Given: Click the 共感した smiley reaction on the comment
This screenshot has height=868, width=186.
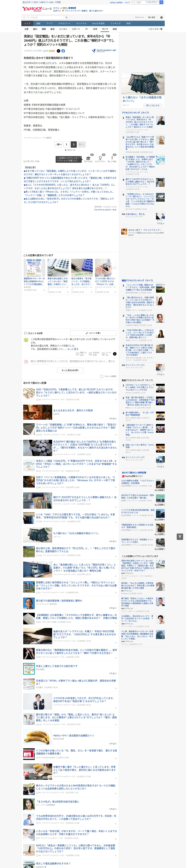Looking at the screenshot, I should [x=81, y=354].
